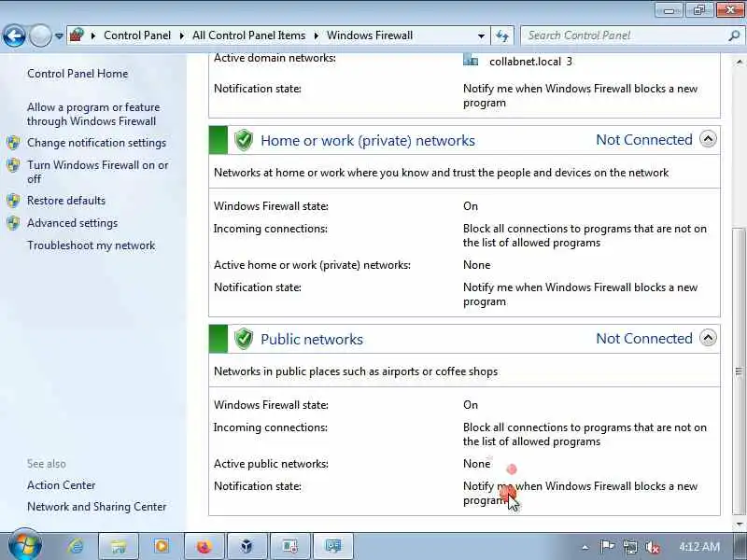Open Windows Media Player from the taskbar

point(162,546)
